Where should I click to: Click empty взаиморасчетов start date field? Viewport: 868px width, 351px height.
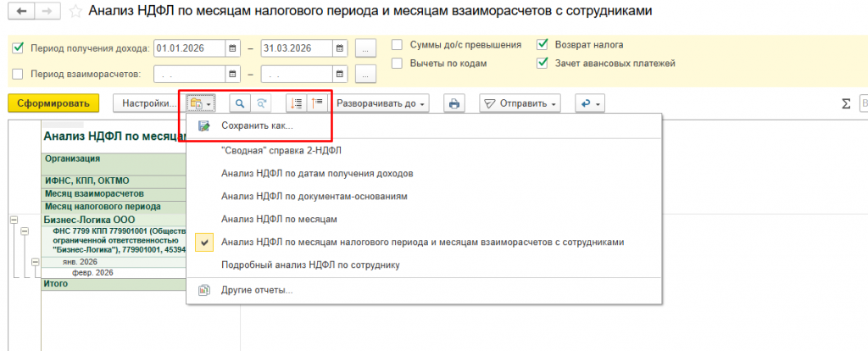(189, 74)
